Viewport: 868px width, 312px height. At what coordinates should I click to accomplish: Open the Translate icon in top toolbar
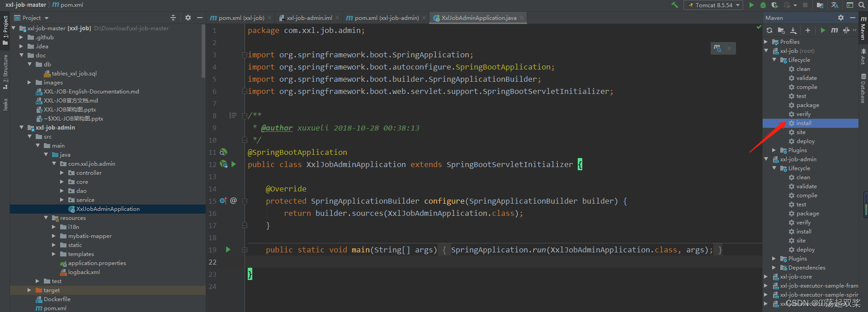(x=835, y=5)
